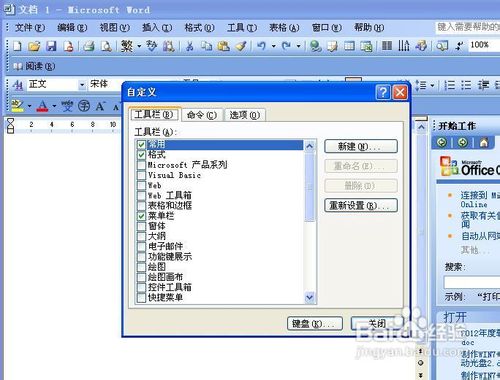Screen dimensions: 500x380
Task: Click the Numbering list icon
Action: [450, 85]
